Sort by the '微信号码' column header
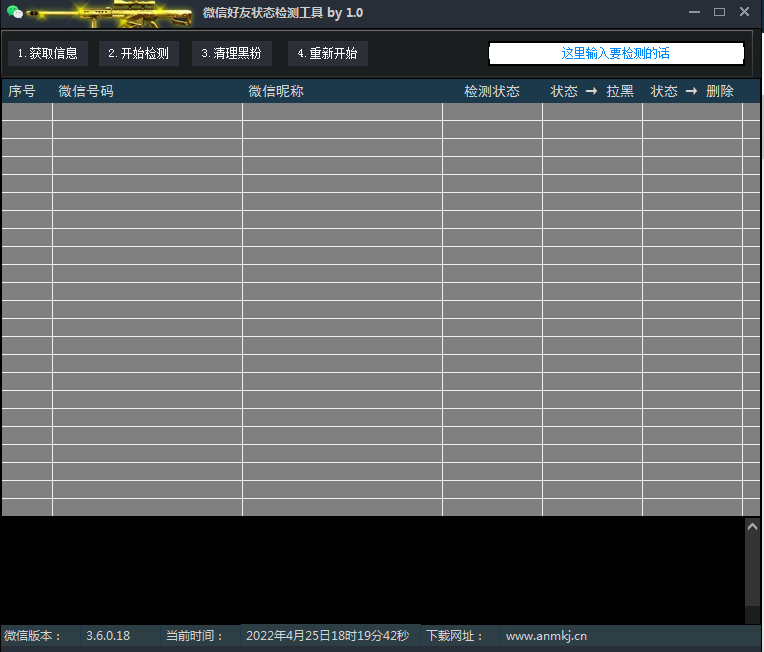Image resolution: width=764 pixels, height=652 pixels. (86, 91)
